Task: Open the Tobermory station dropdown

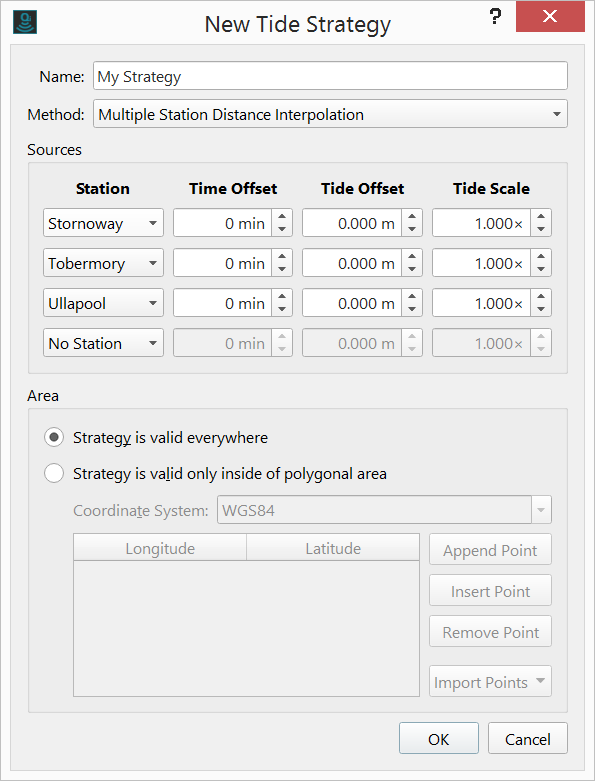Action: (x=103, y=263)
